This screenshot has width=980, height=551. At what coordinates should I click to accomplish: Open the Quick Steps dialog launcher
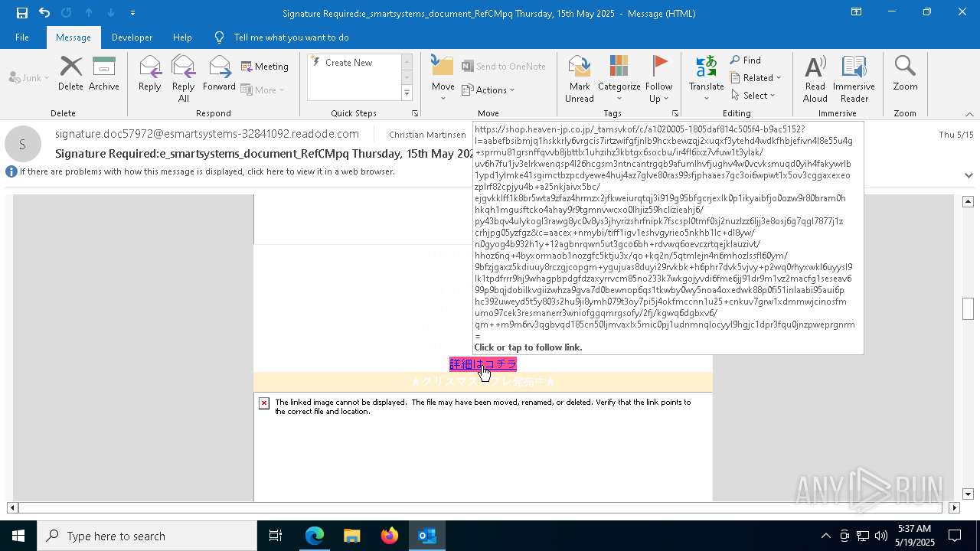pos(415,113)
